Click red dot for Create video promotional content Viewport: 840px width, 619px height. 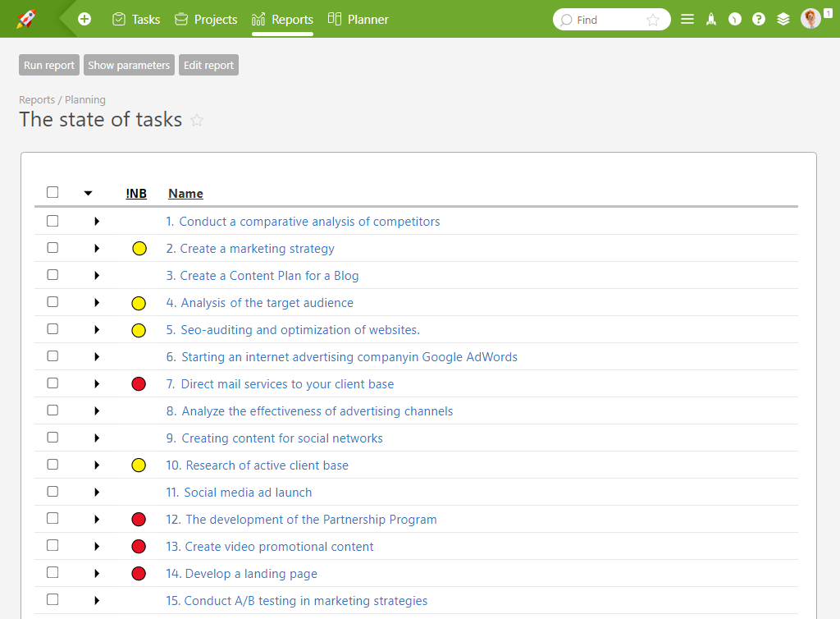(139, 546)
